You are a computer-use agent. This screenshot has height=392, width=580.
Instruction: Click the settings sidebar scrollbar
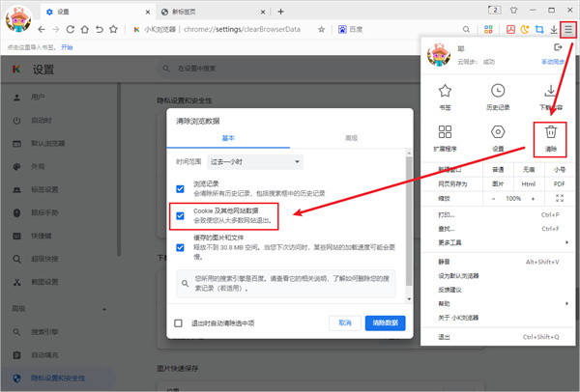(119, 169)
